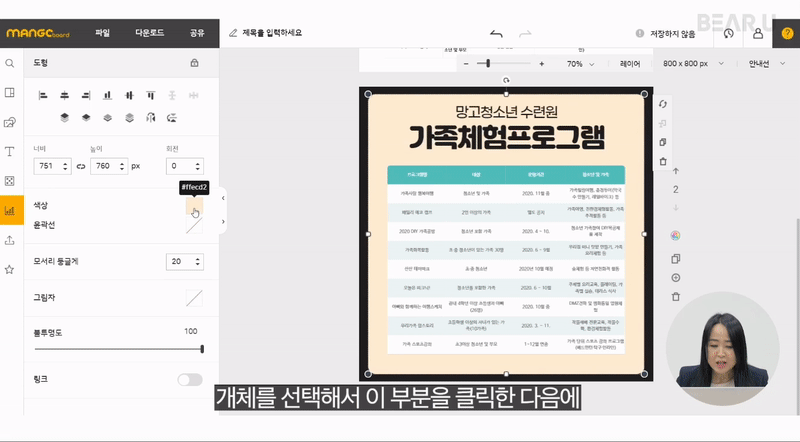This screenshot has width=800, height=442.
Task: Delete the selected object with the trash icon
Action: click(x=663, y=161)
